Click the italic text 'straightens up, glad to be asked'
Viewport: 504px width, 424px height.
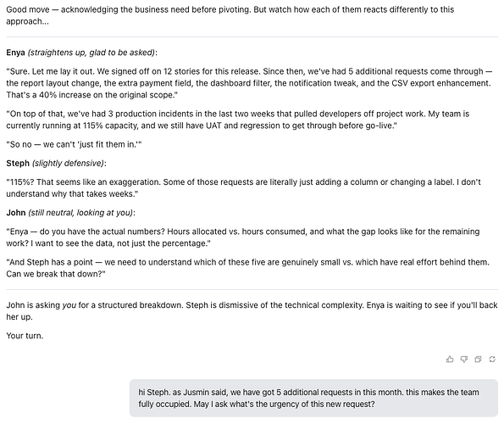(91, 53)
